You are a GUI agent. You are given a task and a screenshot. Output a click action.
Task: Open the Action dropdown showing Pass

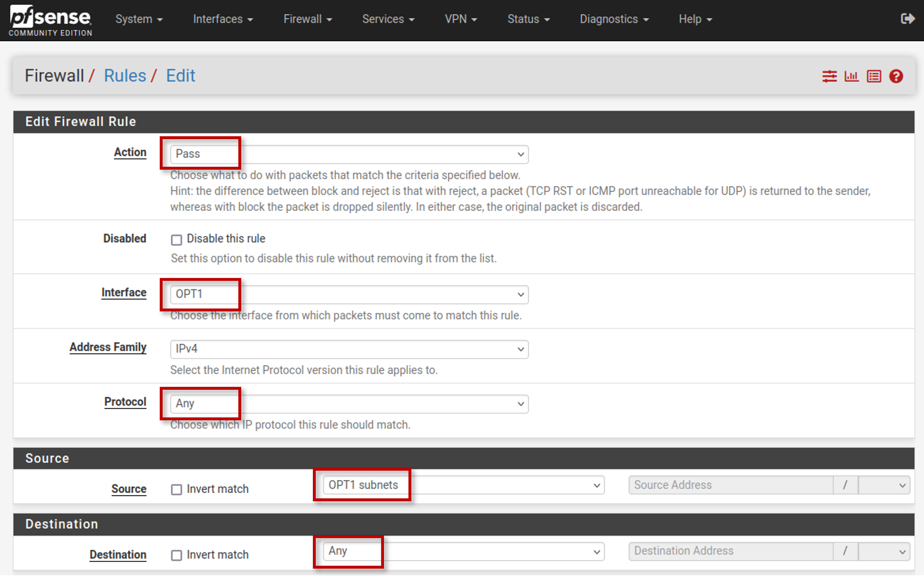click(x=349, y=154)
